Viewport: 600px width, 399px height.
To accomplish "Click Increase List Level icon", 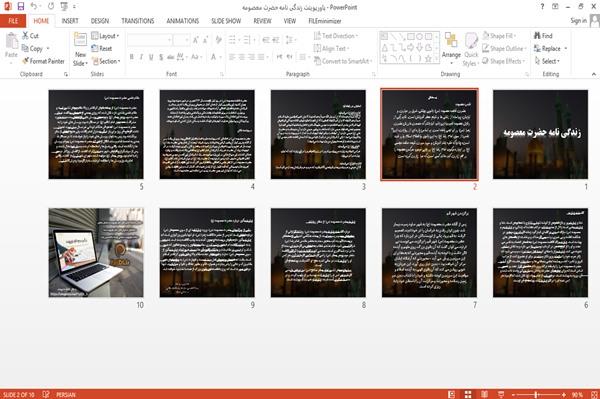I will [x=276, y=40].
